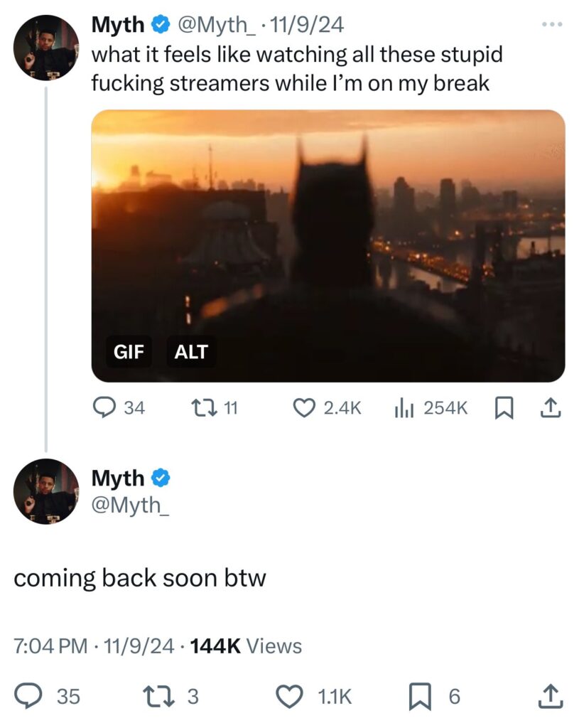
Task: Open the reply icon on the Batman GIF tweet
Action: point(104,408)
